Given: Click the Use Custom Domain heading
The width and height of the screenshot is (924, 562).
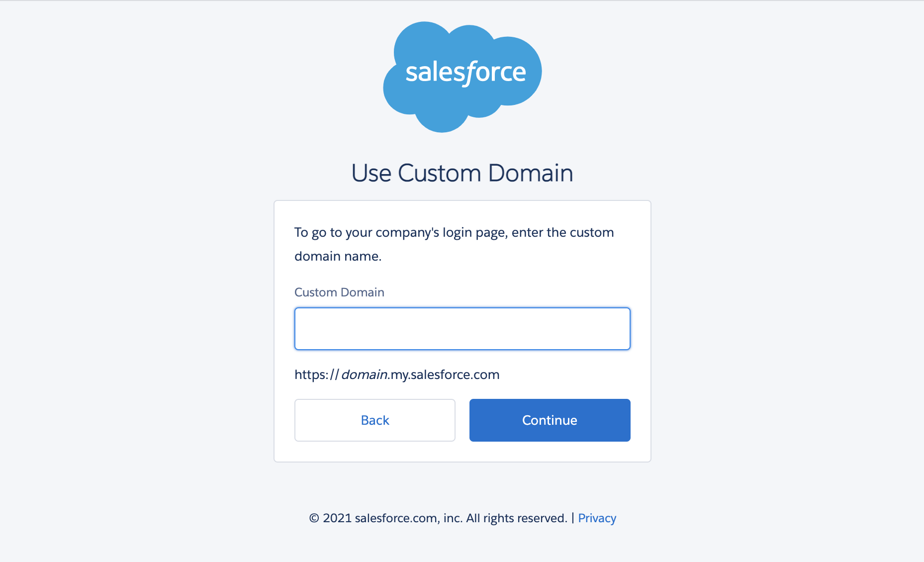Looking at the screenshot, I should (x=462, y=173).
